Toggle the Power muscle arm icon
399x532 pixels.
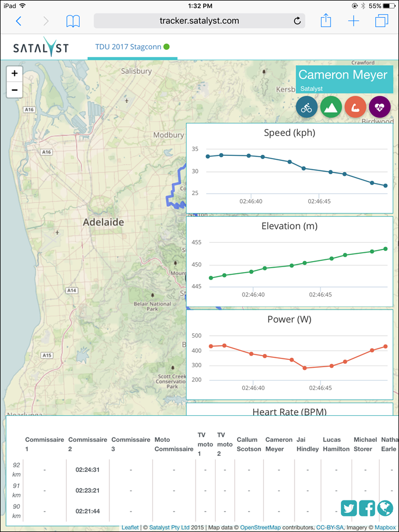pyautogui.click(x=355, y=106)
